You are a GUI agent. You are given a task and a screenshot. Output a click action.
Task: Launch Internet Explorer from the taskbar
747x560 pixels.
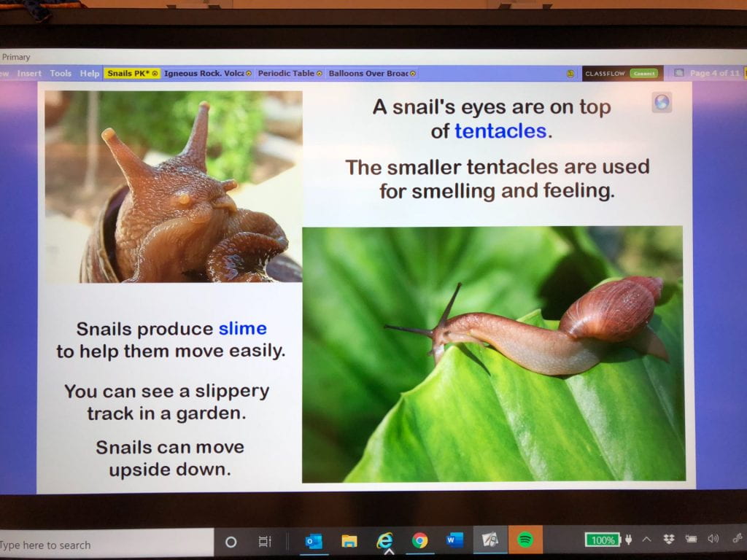pyautogui.click(x=384, y=540)
